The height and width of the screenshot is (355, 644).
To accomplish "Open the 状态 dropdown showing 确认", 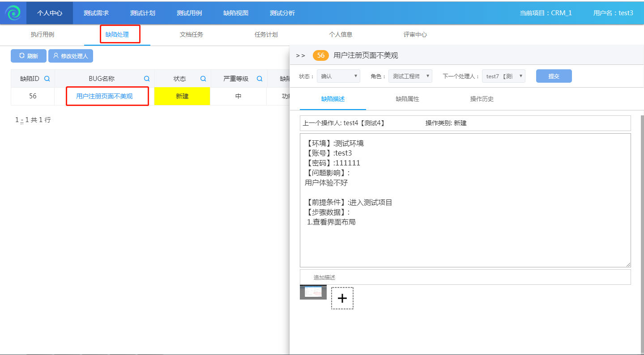I will pos(338,76).
